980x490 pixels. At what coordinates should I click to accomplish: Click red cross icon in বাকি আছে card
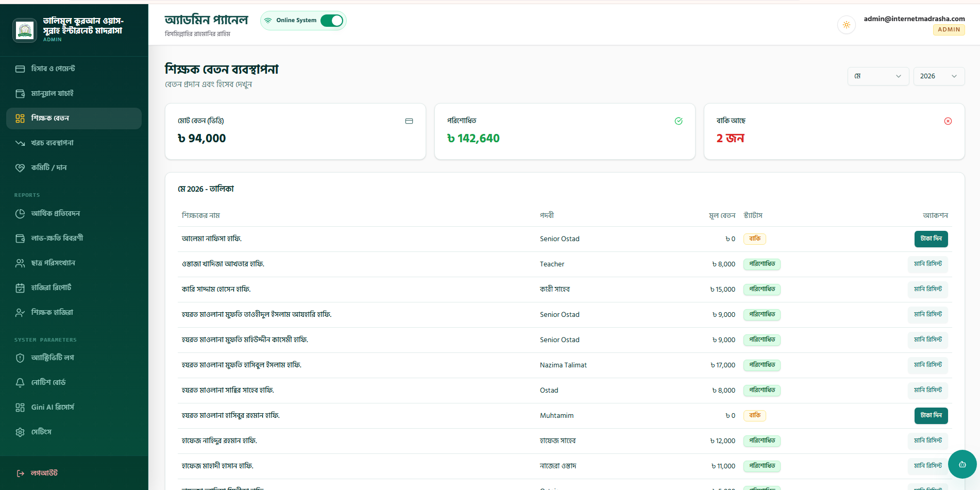pyautogui.click(x=948, y=121)
